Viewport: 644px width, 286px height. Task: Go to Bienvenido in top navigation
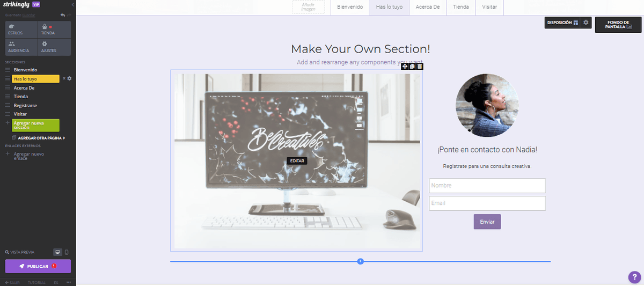[x=350, y=7]
